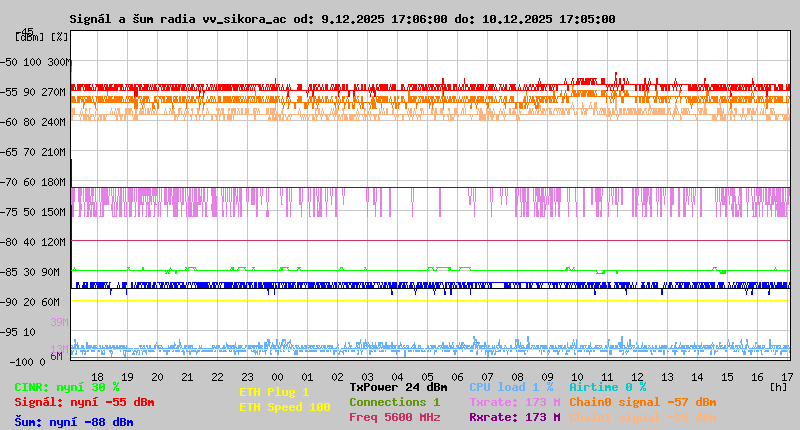Select the 'CINR: nyní 30 %' legend entry
800x430 pixels.
pyautogui.click(x=67, y=387)
